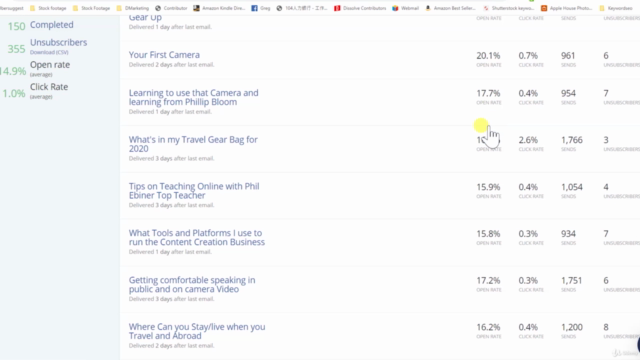Open the 104 bookmark with globe icon
This screenshot has height=360, width=640.
tap(302, 8)
